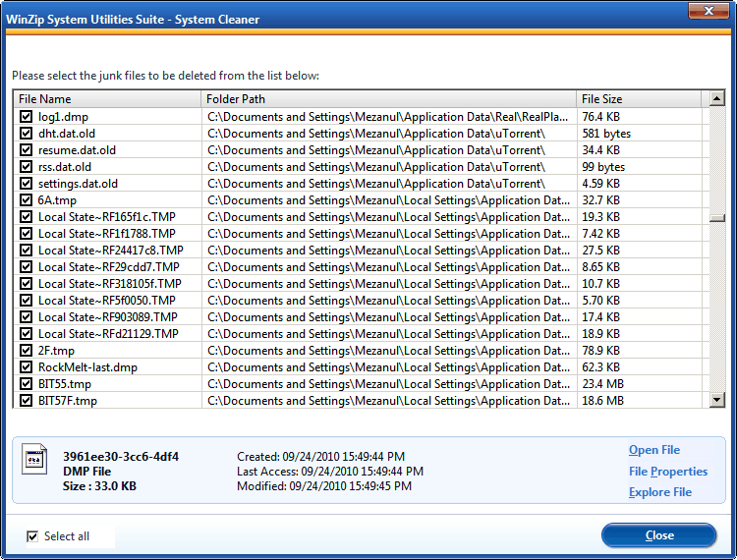
Task: Select the 2F.tmp file name
Action: pos(56,351)
